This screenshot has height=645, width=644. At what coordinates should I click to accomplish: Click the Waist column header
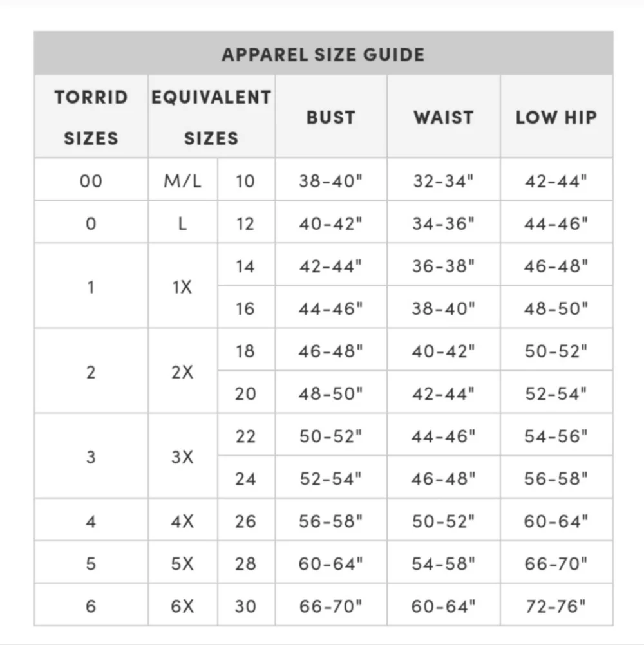click(x=443, y=117)
